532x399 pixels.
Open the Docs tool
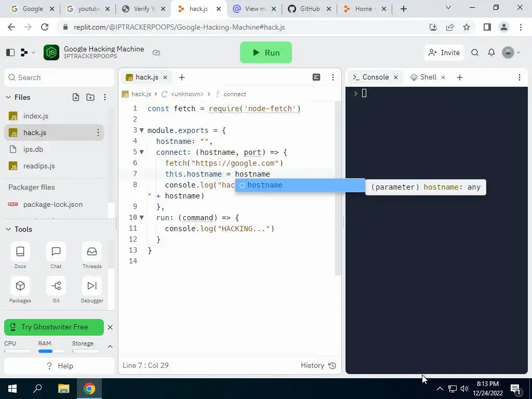(20, 256)
